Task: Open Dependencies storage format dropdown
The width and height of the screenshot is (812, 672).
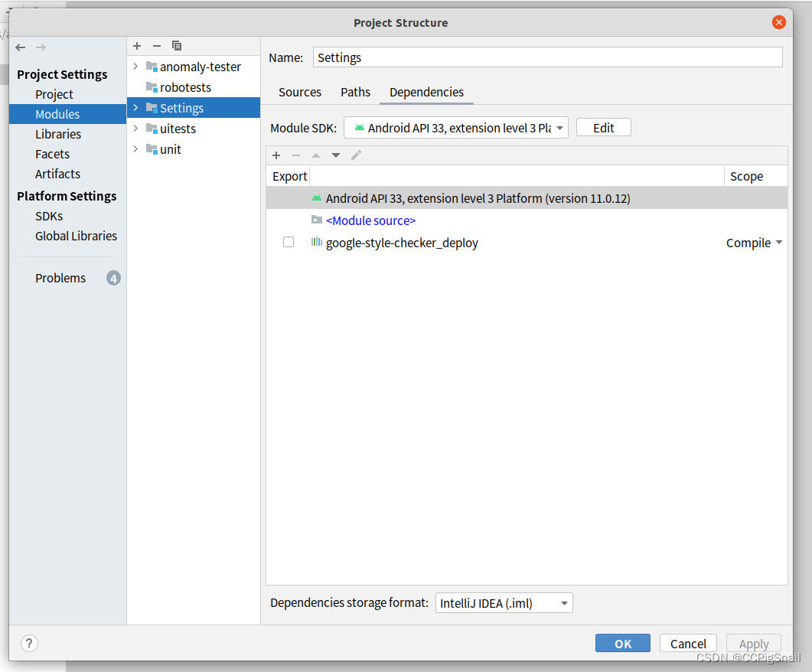Action: [504, 603]
